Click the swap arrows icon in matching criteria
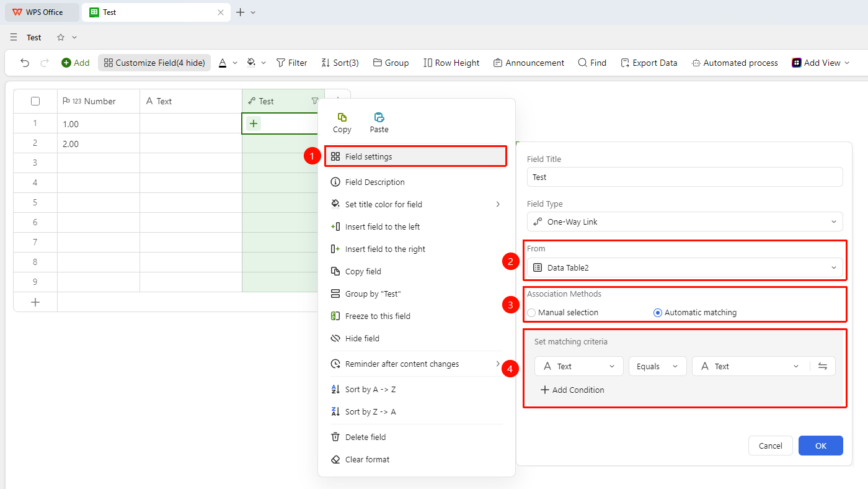The width and height of the screenshot is (868, 489). pos(823,366)
